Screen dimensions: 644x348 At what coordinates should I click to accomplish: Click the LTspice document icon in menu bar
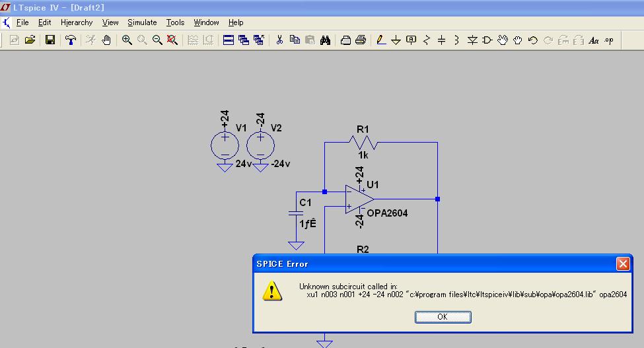pos(6,22)
